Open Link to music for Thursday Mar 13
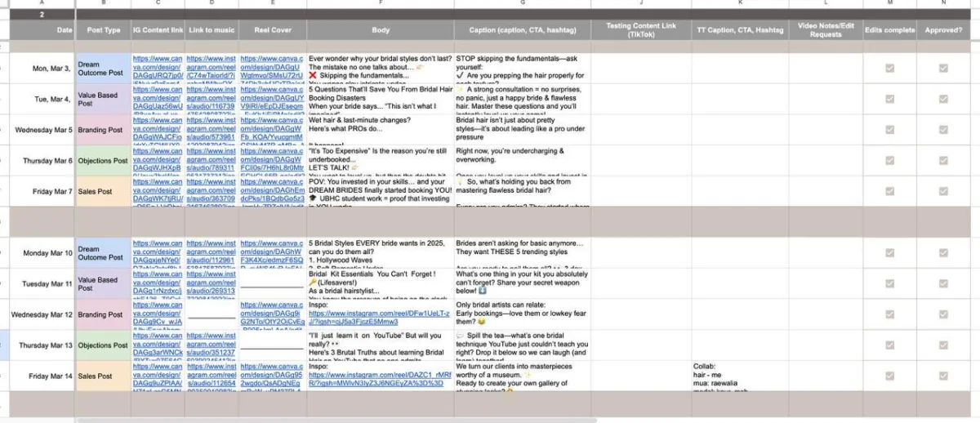 coord(212,345)
